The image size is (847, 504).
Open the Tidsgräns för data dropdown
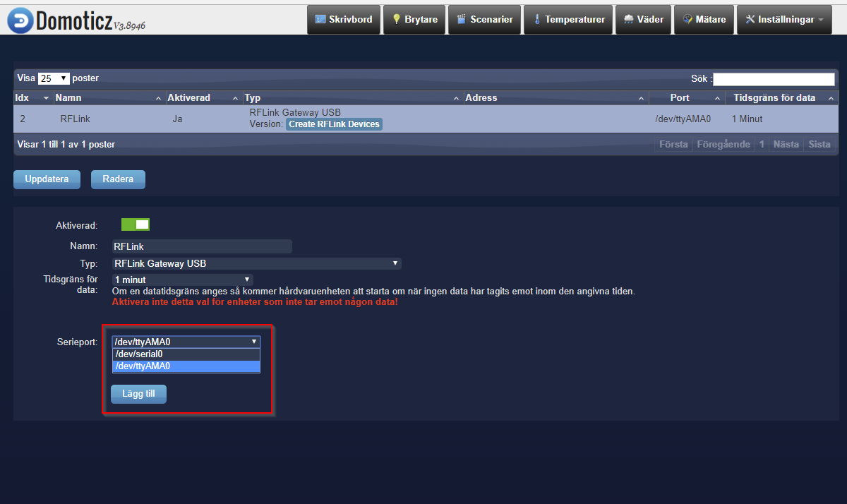click(x=182, y=280)
